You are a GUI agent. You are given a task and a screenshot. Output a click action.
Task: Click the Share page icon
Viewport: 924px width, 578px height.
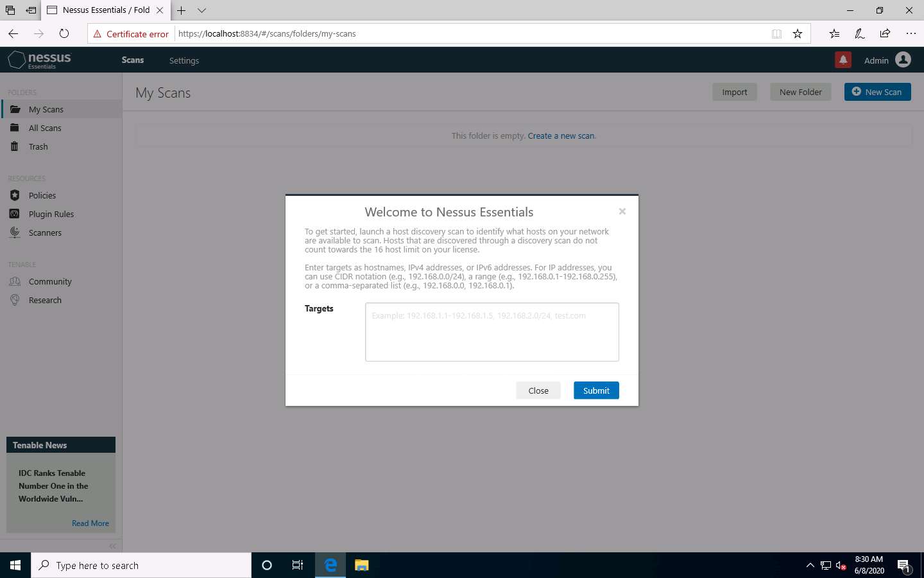click(885, 33)
